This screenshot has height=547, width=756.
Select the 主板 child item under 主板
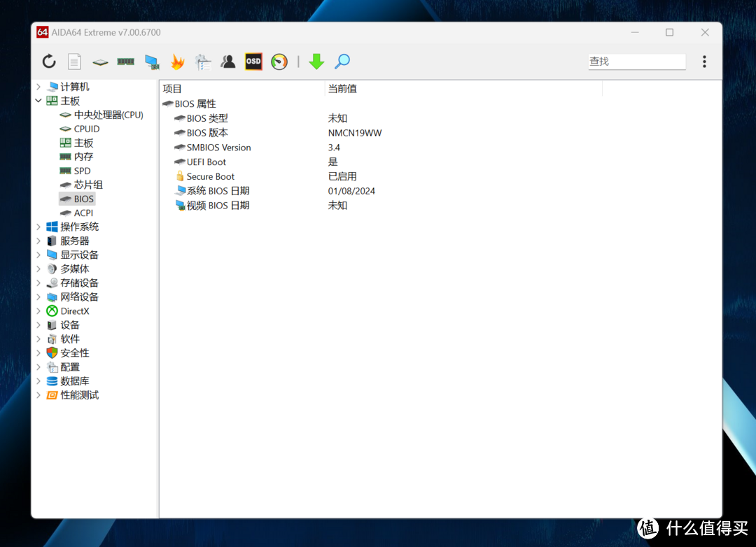click(x=76, y=143)
